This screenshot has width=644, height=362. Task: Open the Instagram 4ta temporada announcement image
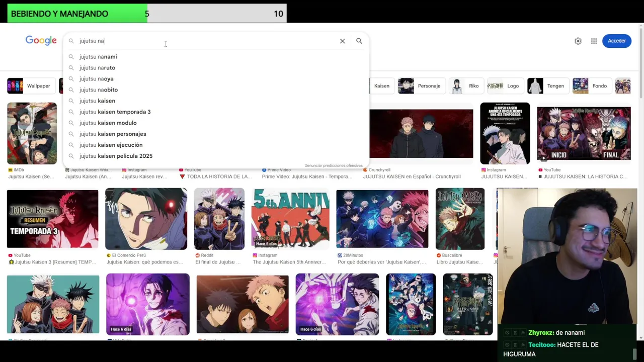coord(505,133)
